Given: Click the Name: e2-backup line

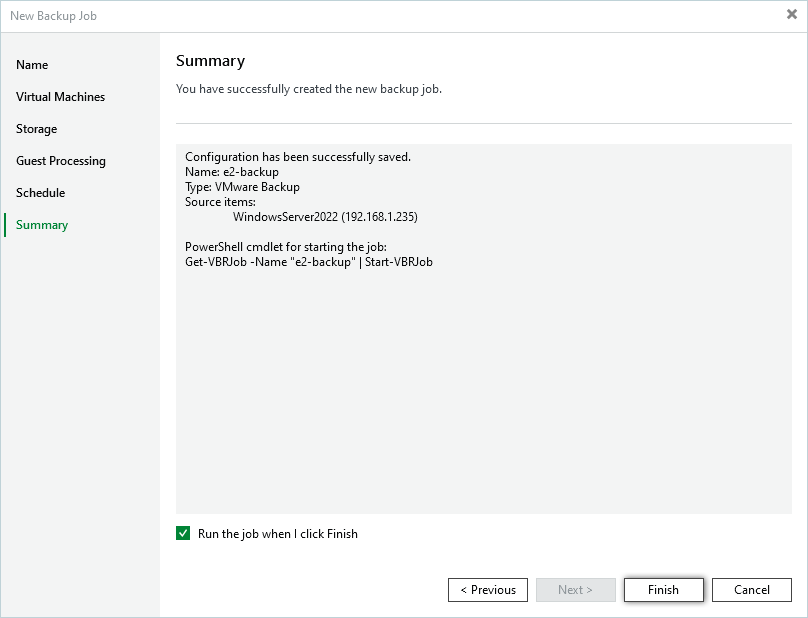Looking at the screenshot, I should [x=232, y=172].
